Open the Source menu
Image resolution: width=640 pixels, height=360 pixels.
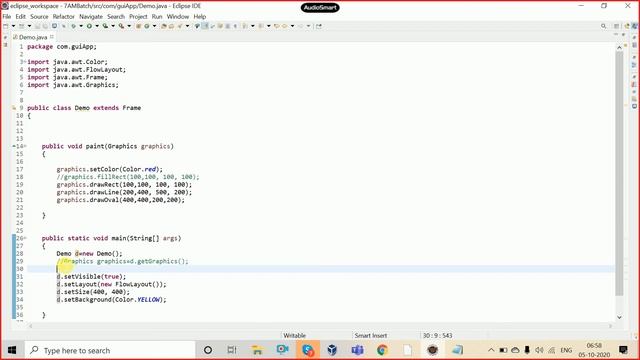[39, 17]
